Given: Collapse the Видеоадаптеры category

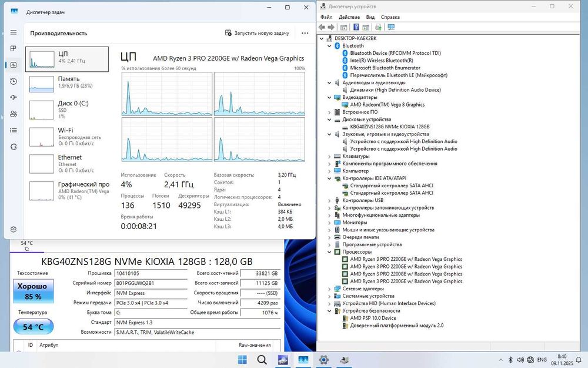Looking at the screenshot, I should (x=329, y=97).
